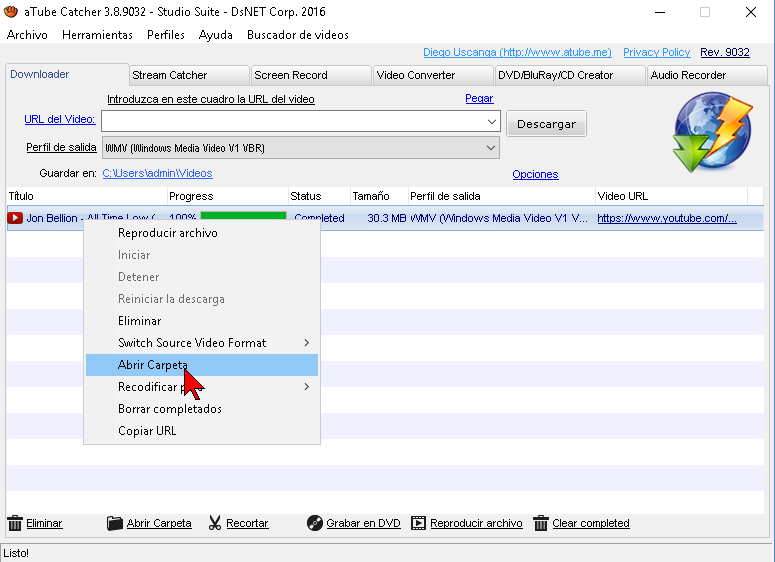Click the Perfil de salida column header
Viewport: 775px width, 562px height.
[x=502, y=196]
